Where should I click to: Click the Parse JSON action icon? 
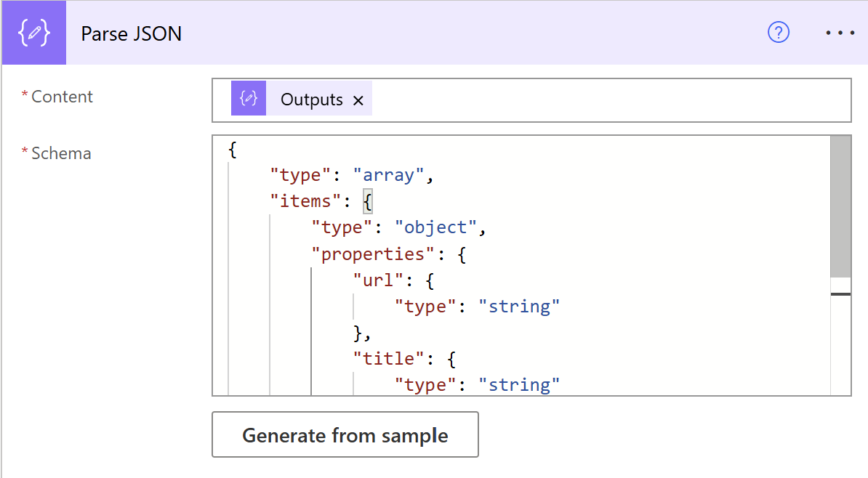(x=33, y=33)
